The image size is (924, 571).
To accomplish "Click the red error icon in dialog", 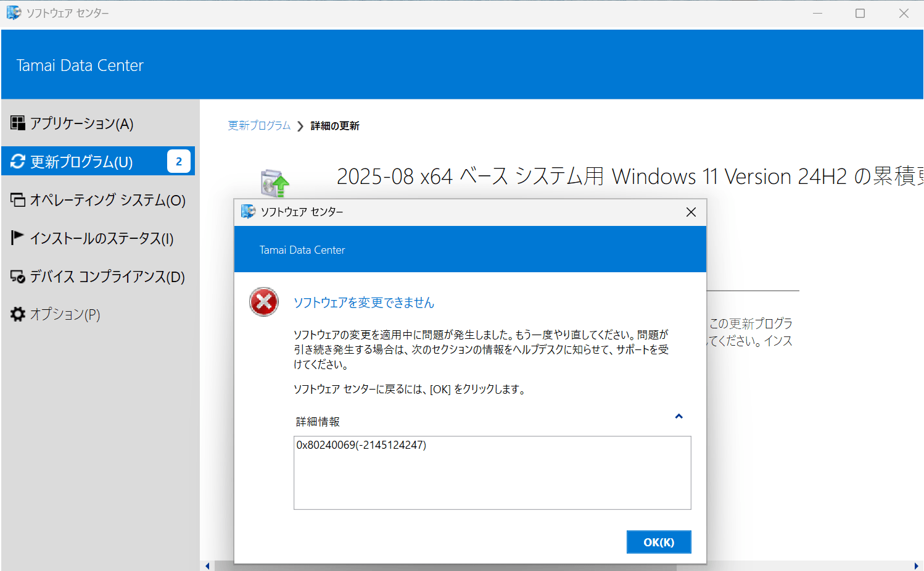I will [x=264, y=302].
